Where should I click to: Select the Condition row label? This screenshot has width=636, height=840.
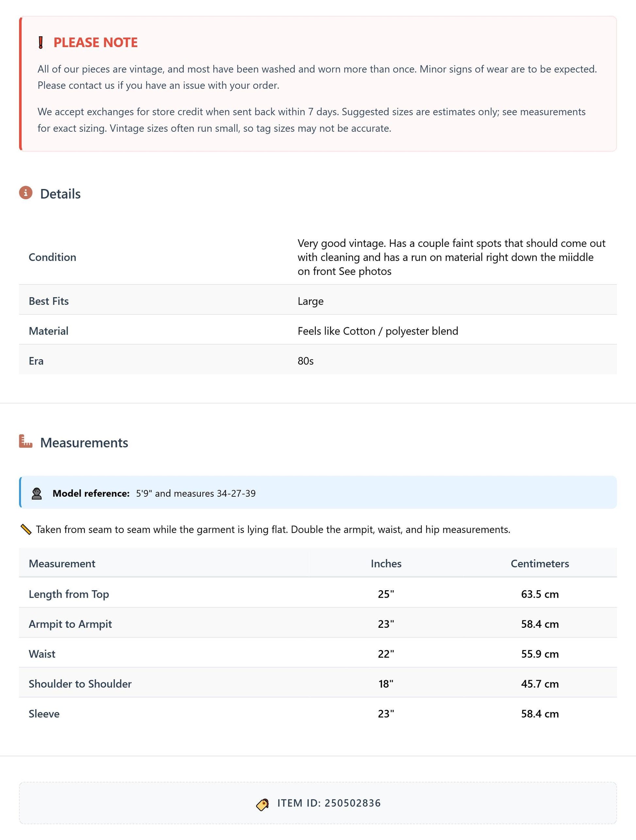coord(52,257)
